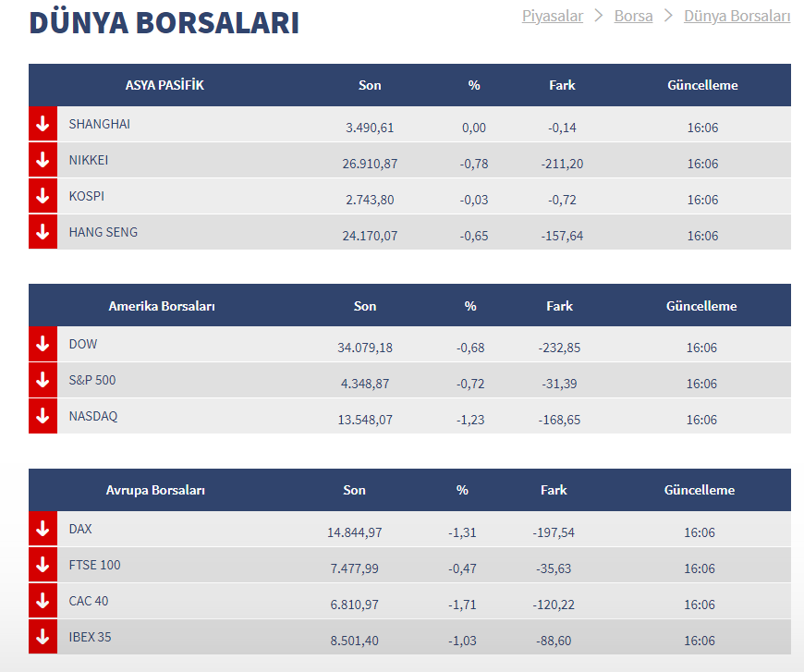Click the Fark column header in Amerika Borsaları table

(559, 306)
